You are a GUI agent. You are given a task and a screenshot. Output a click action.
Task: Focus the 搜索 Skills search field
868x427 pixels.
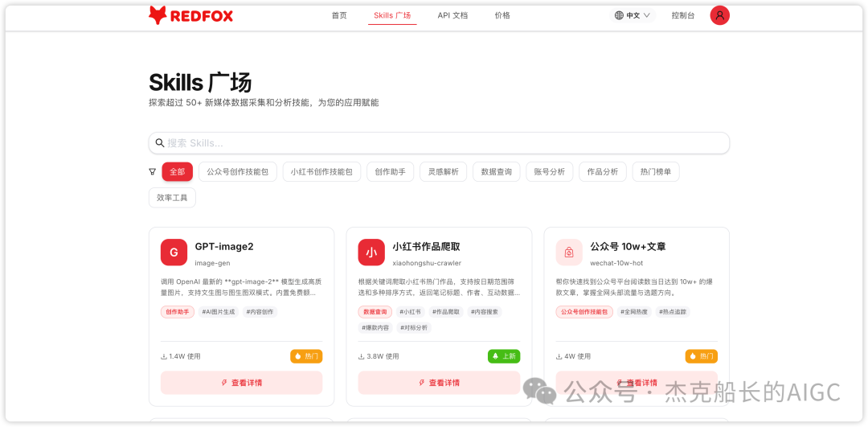pos(439,143)
